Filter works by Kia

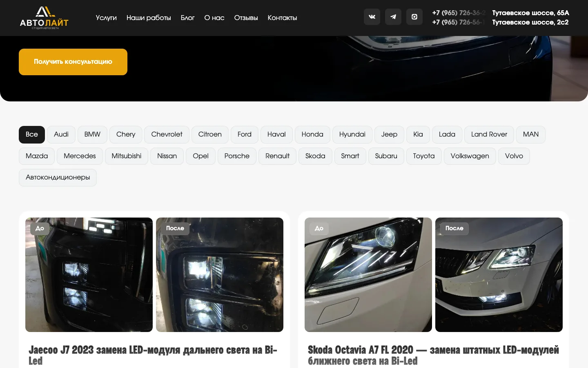[x=418, y=135]
